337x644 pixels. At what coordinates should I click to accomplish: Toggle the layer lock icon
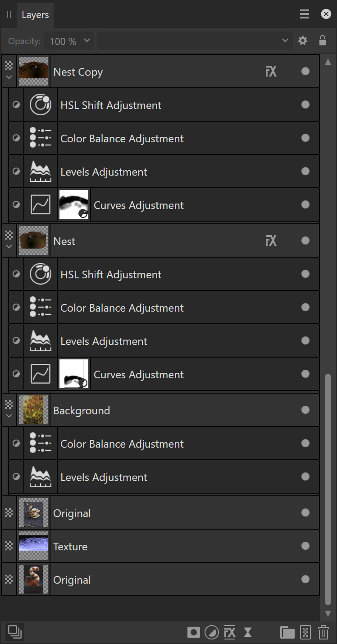[323, 41]
